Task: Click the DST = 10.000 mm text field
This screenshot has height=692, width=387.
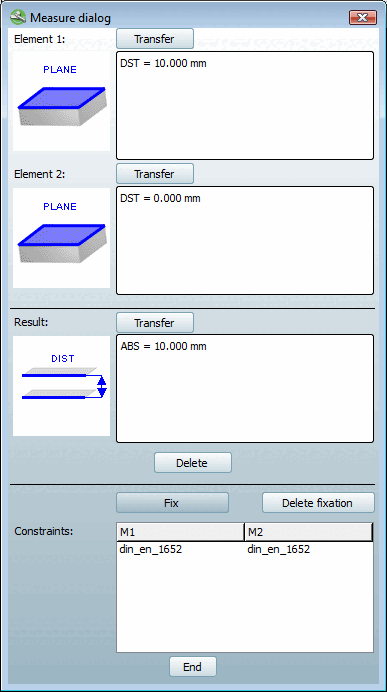Action: tap(245, 105)
